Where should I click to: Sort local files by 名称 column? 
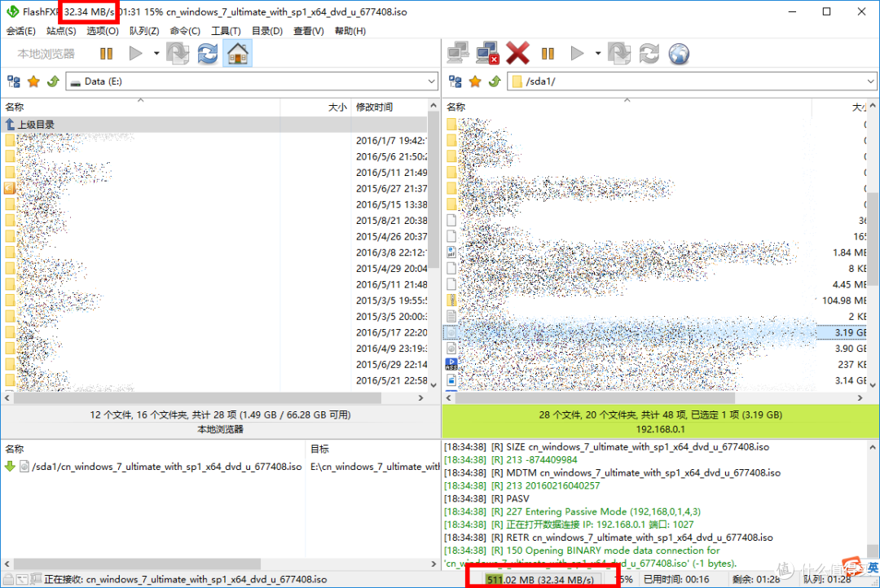[140, 107]
